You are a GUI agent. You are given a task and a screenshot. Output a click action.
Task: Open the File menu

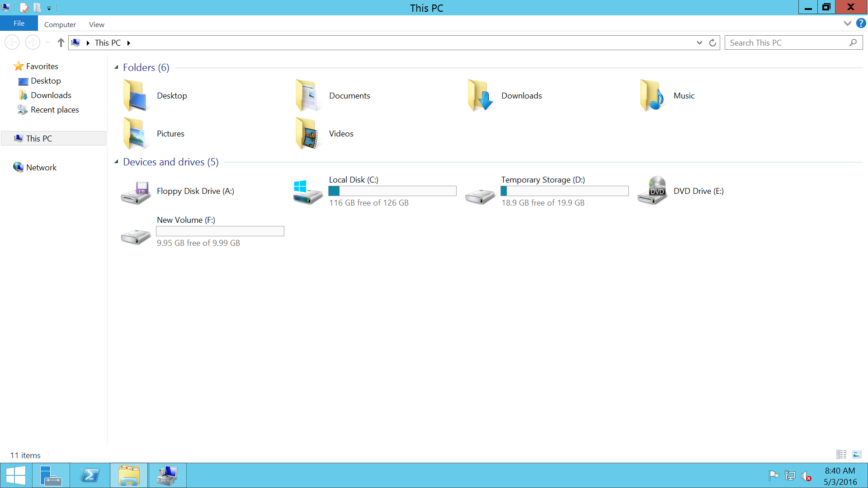(19, 23)
